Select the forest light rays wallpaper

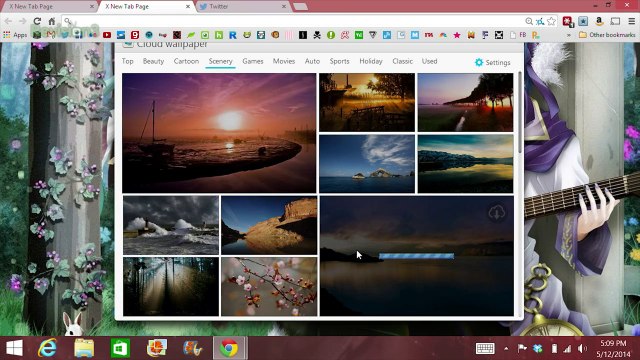point(171,287)
